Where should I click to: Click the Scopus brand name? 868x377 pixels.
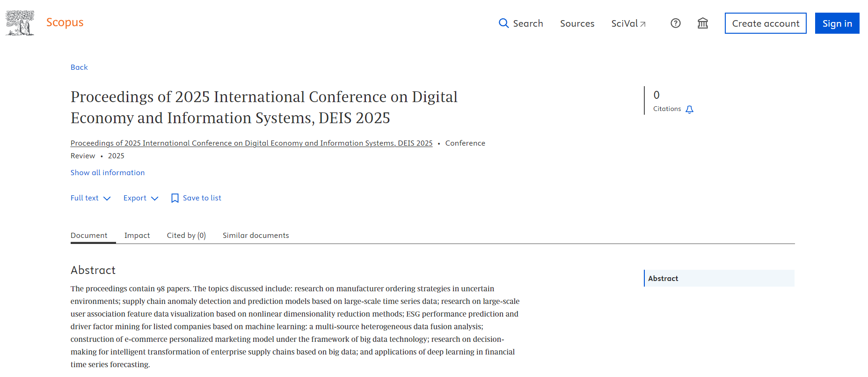coord(65,22)
